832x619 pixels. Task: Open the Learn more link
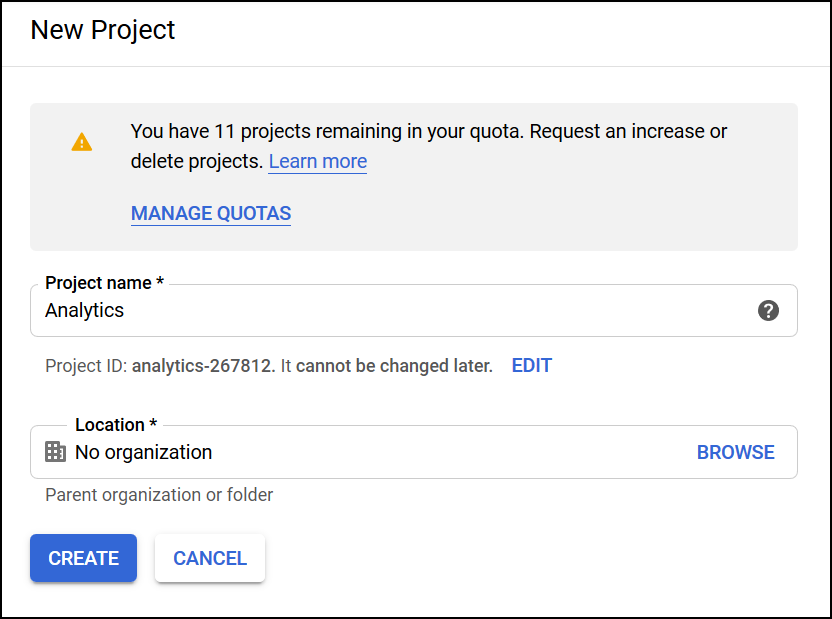pyautogui.click(x=317, y=161)
